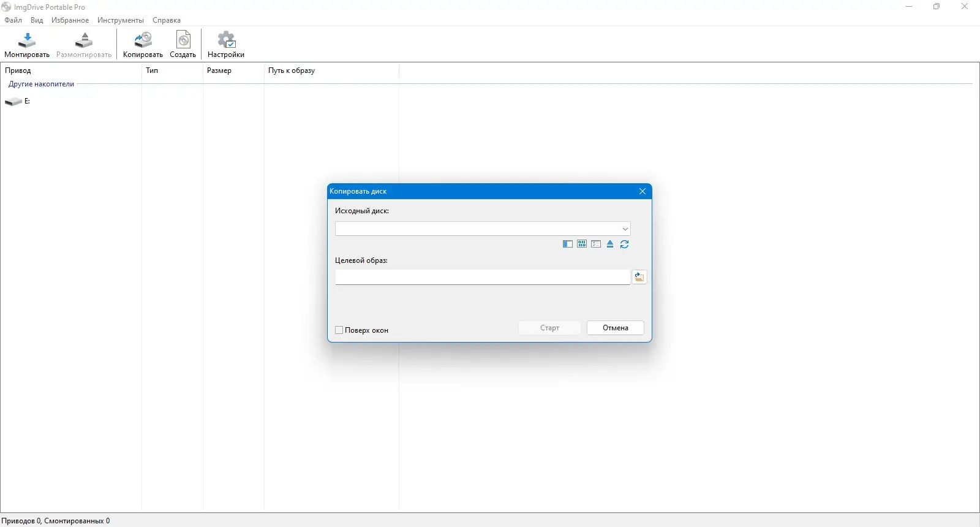Restore down the ImgDrive main window
980x527 pixels.
pos(937,7)
